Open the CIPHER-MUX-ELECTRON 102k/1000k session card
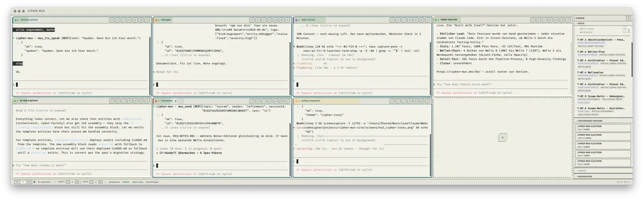 coord(604,137)
